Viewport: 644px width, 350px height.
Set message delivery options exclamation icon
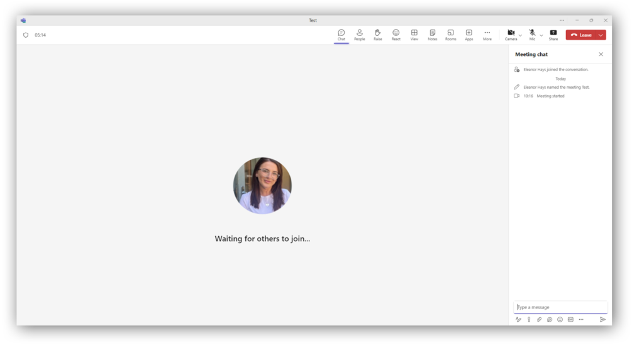(x=529, y=320)
